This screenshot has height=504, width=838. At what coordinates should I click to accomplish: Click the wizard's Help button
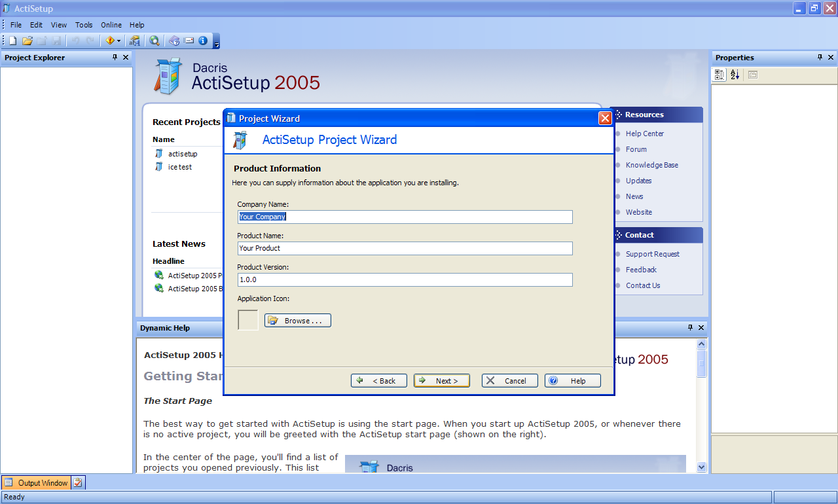[573, 381]
